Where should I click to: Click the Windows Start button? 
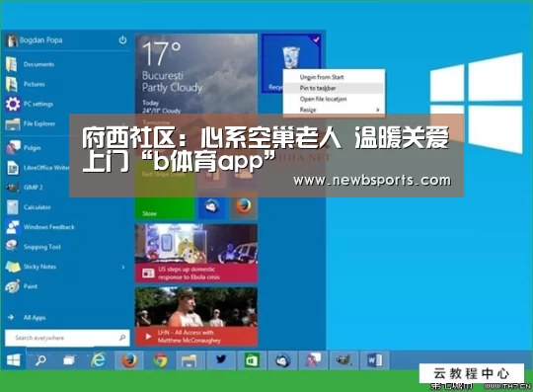tap(13, 360)
